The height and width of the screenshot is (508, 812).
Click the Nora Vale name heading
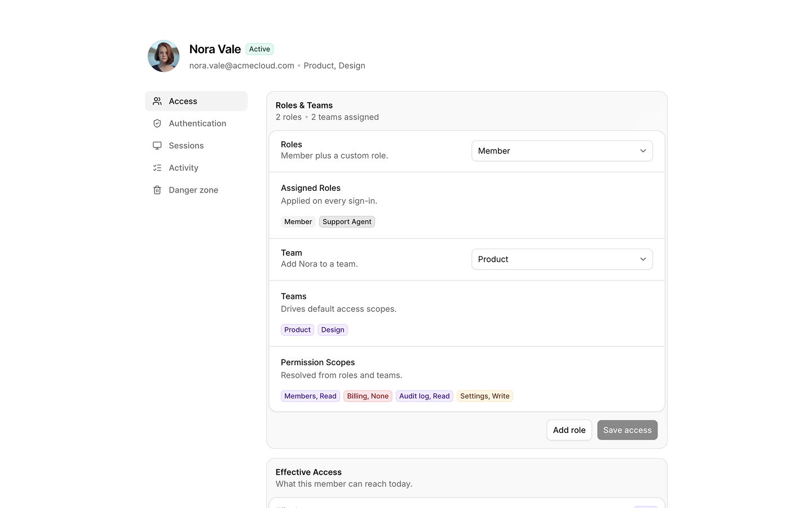pyautogui.click(x=215, y=49)
